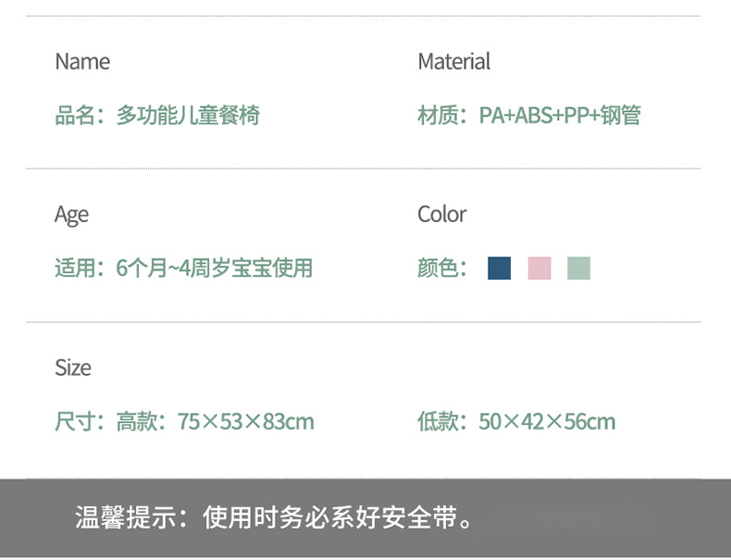
Task: Click the 品名： label
Action: click(81, 116)
